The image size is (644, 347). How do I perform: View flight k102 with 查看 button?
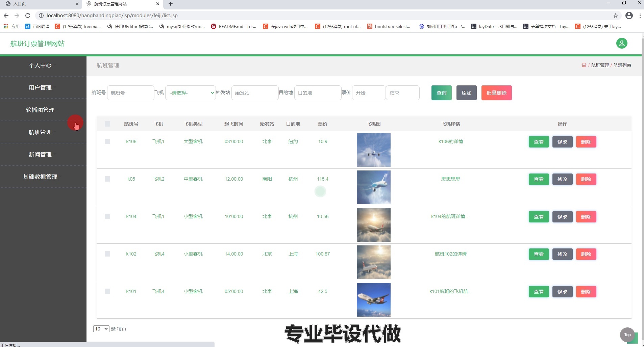coord(539,254)
